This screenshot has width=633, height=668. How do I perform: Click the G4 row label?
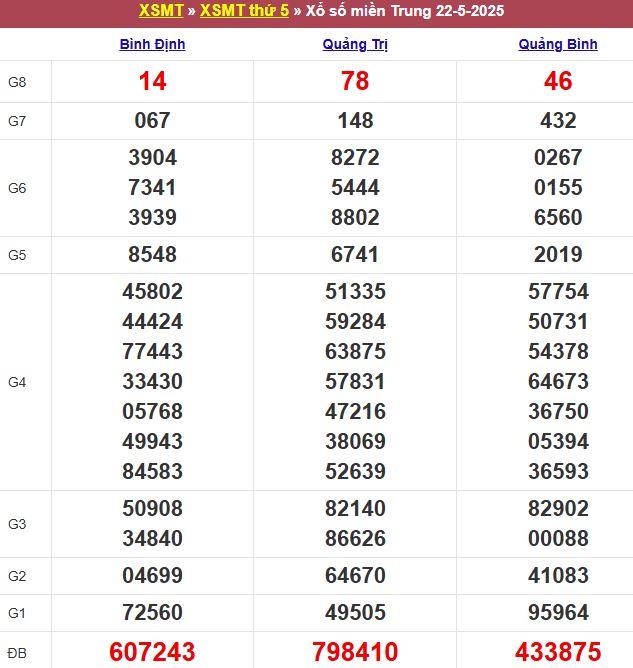[x=17, y=382]
